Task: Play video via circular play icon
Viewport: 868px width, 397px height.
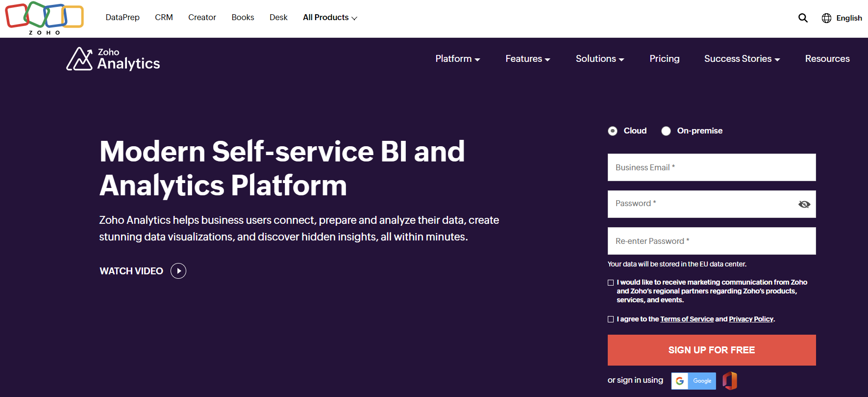Action: pyautogui.click(x=178, y=271)
